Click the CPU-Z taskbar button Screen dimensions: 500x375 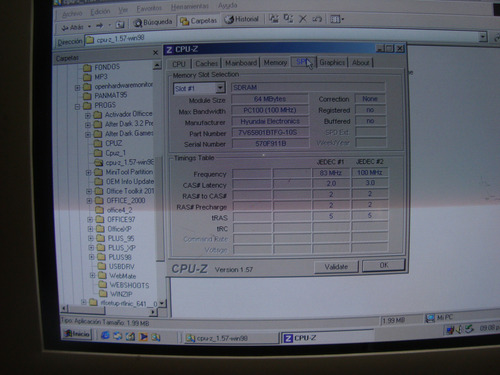pos(327,337)
